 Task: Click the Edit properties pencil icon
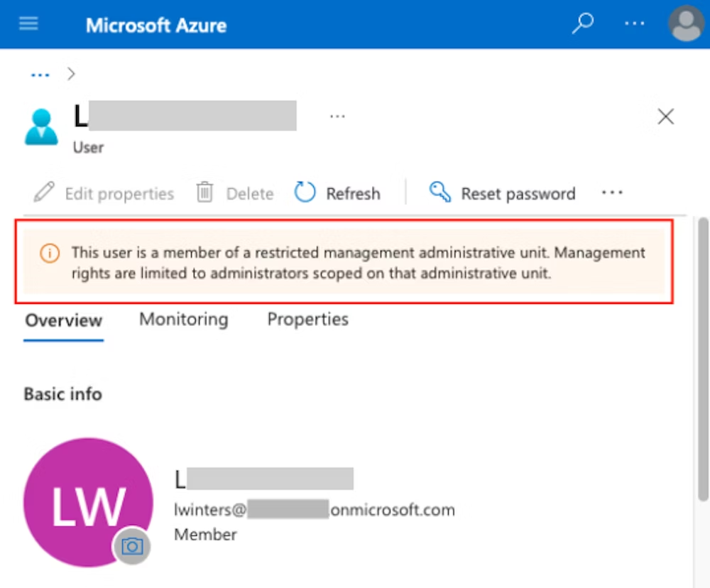click(x=44, y=193)
